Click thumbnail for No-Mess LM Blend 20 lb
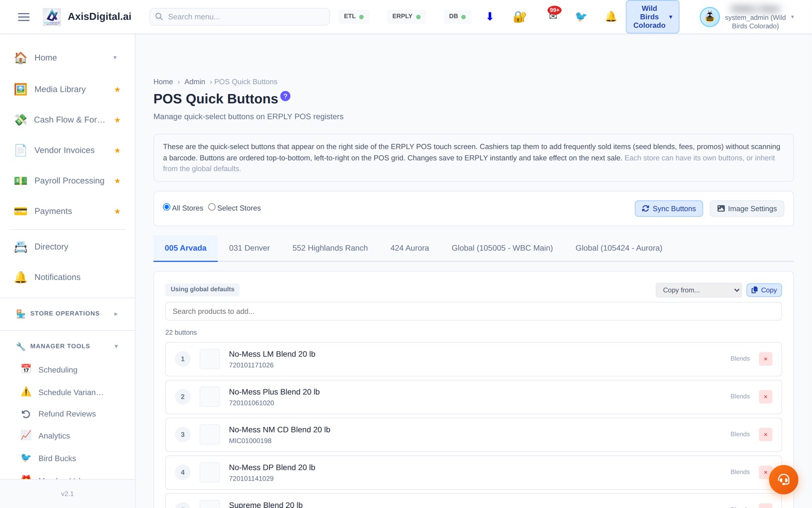Viewport: 812px width, 508px height. click(210, 359)
